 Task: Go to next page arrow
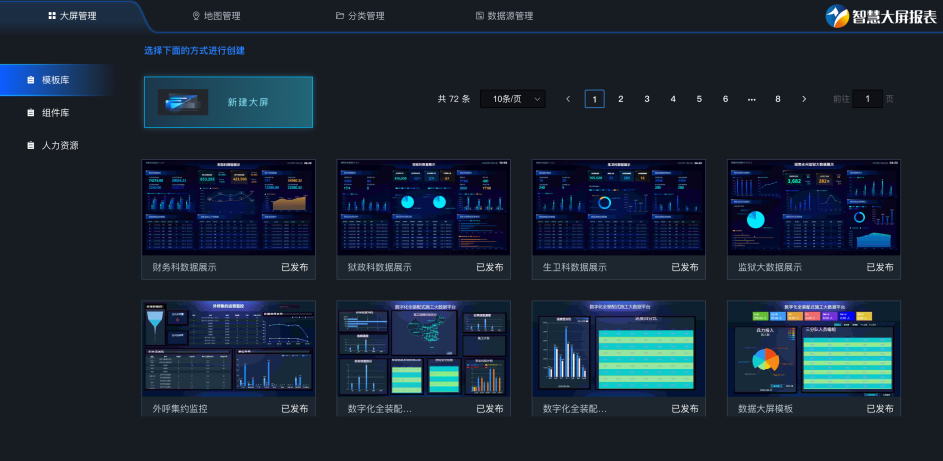coord(804,99)
